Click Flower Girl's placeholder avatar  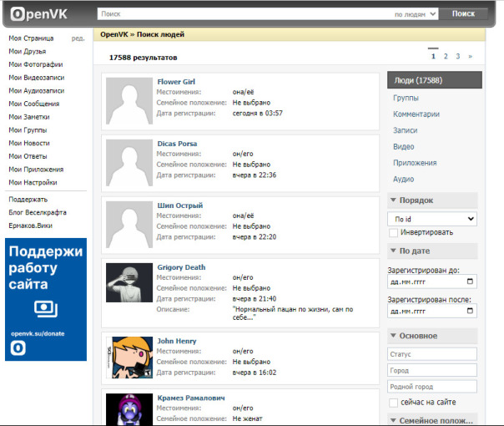click(x=128, y=102)
